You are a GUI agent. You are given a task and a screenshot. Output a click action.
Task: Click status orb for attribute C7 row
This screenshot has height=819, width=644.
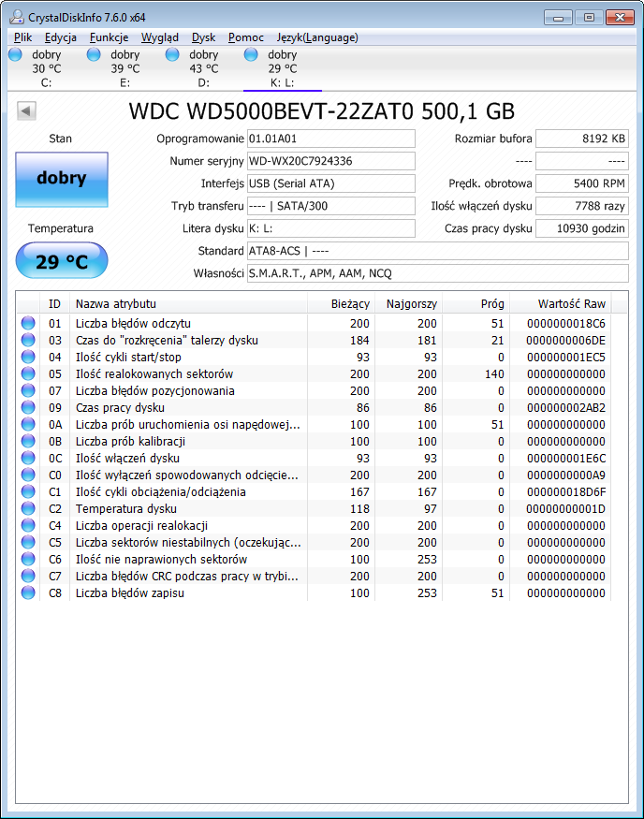pyautogui.click(x=28, y=577)
